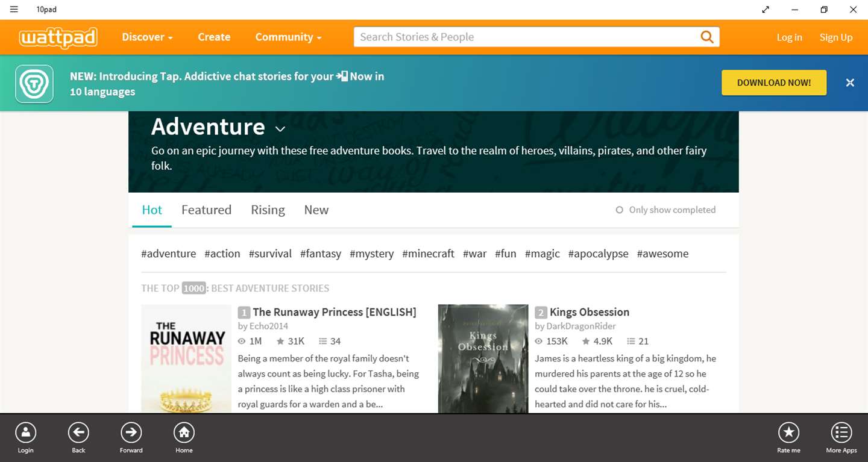Click the rank 2 number badge
Screen dimensions: 868x462
541,313
